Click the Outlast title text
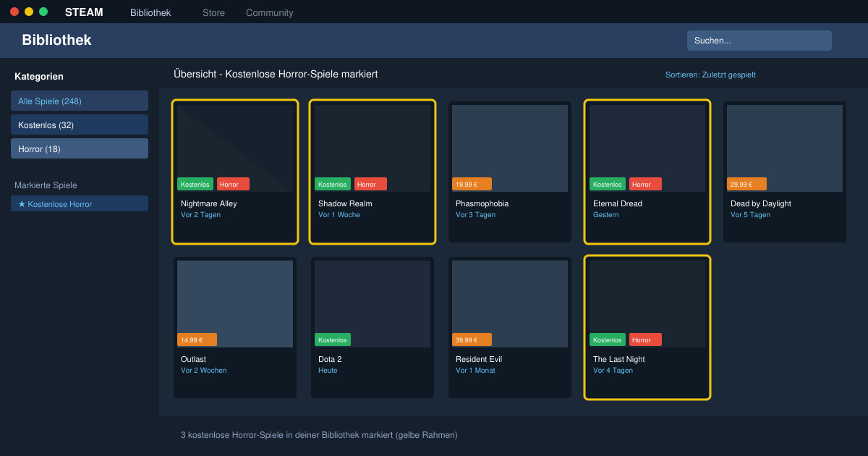The image size is (868, 456). pyautogui.click(x=193, y=359)
